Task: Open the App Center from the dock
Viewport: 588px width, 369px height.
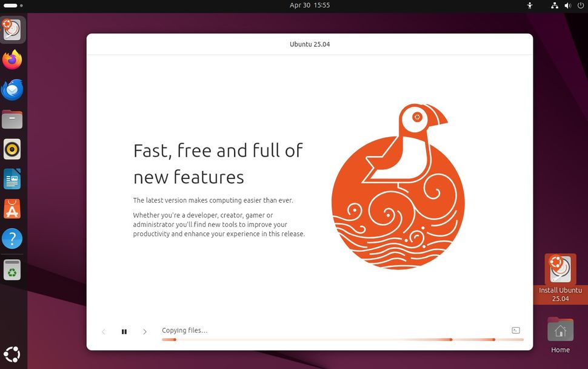Action: click(12, 208)
